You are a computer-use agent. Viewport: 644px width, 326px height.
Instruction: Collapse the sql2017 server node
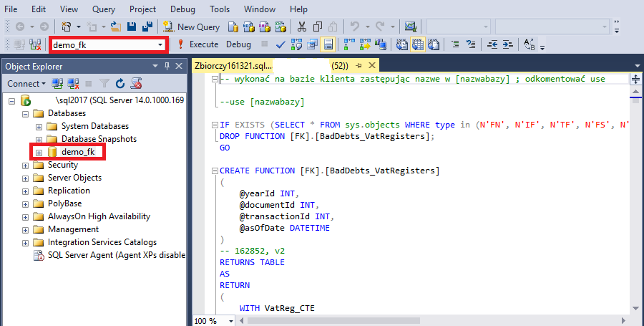12,101
